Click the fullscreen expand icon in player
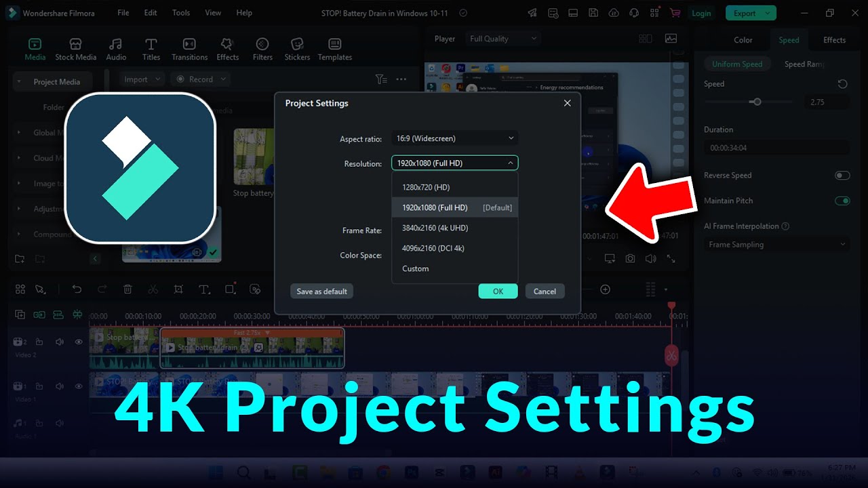Viewport: 868px width, 488px height. [x=671, y=258]
